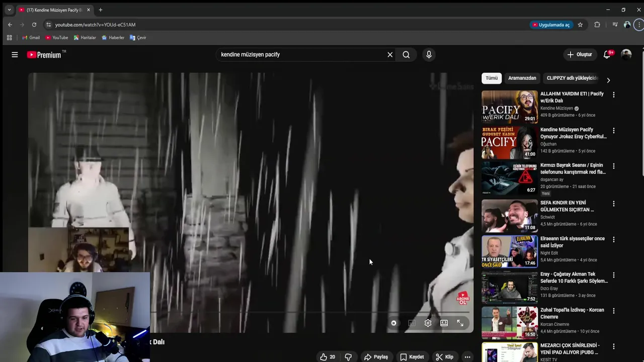Open options for 'MEZARCI ÇOK SİNİRLENDİ' video
This screenshot has width=644, height=362.
tap(613, 346)
